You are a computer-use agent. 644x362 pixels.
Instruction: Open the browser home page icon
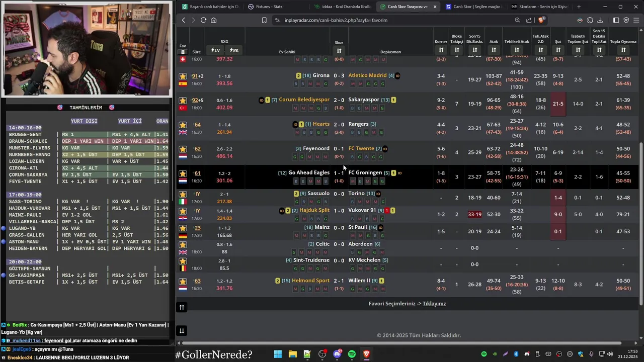click(214, 20)
